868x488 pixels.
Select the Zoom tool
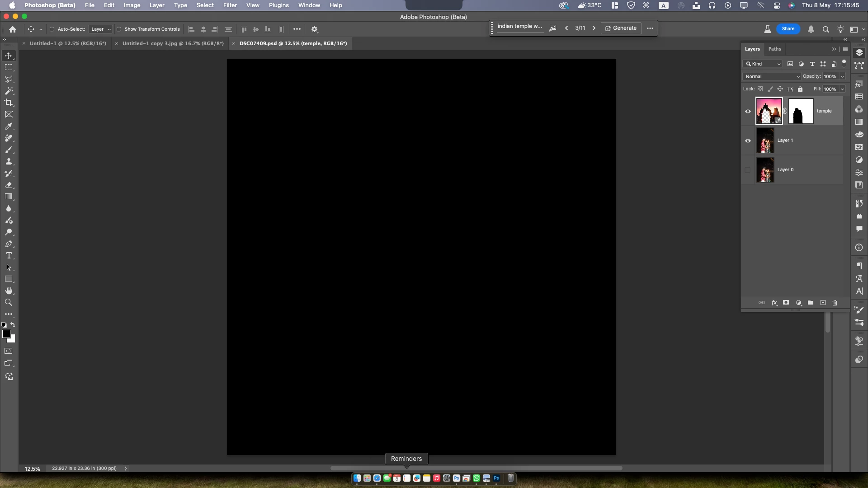coord(9,303)
